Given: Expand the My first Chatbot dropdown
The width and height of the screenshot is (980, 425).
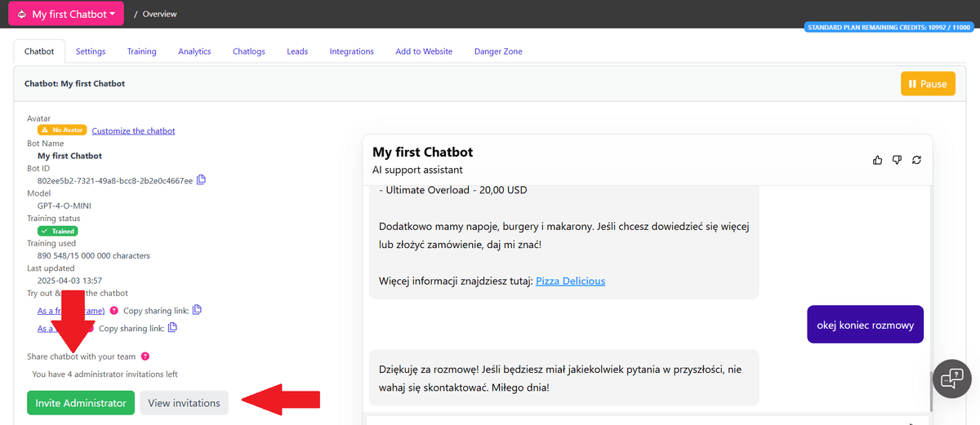Looking at the screenshot, I should click(66, 14).
